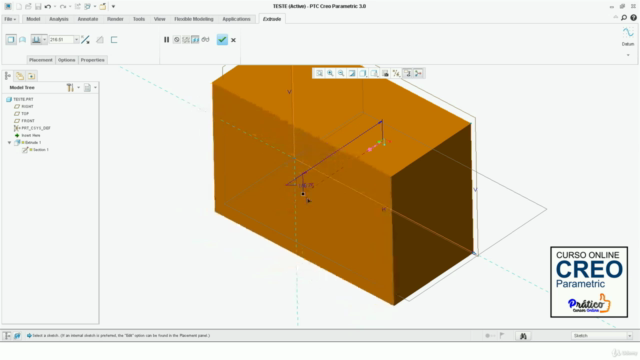Toggle Extrude as surface option
640x360 pixels.
(23, 40)
